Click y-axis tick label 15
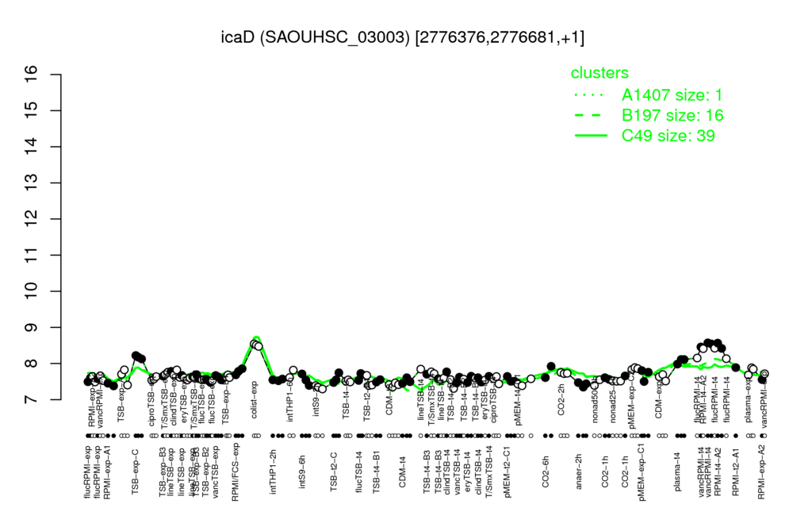This screenshot has height=508, width=812. (31, 110)
